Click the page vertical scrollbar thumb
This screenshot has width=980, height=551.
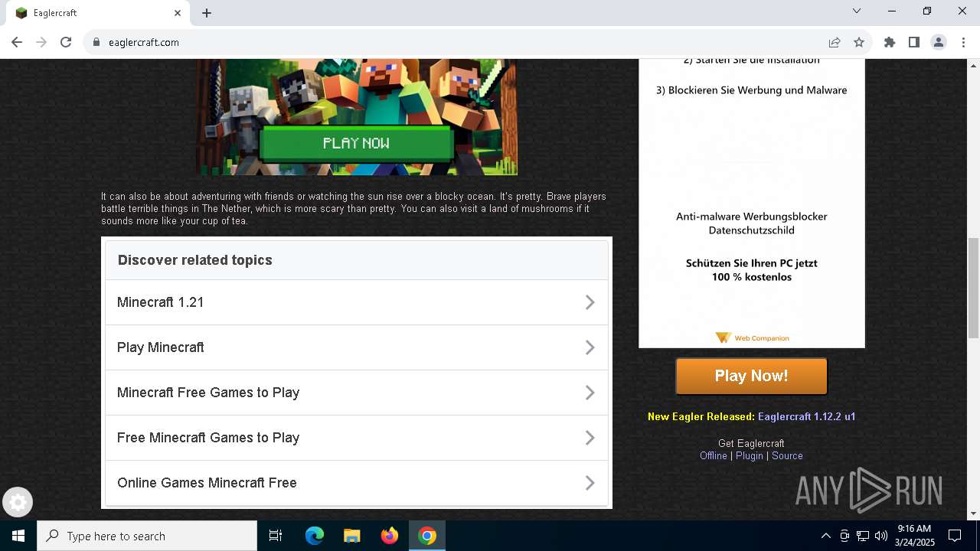pyautogui.click(x=973, y=287)
